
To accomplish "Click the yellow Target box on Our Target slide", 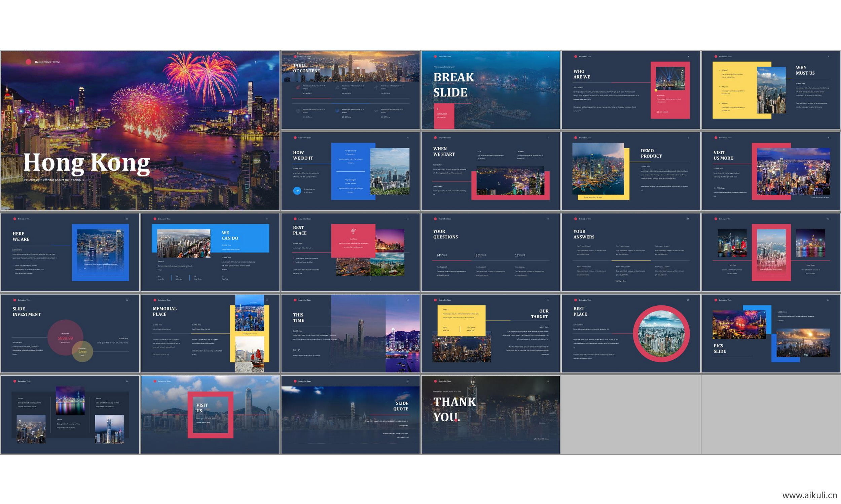I will (461, 321).
